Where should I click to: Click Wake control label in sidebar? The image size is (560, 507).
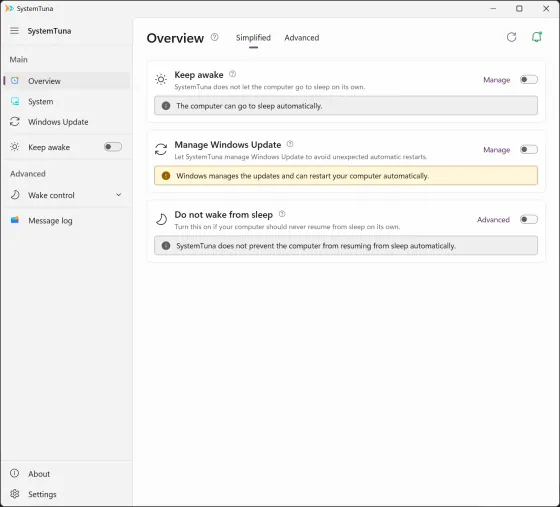tap(51, 195)
